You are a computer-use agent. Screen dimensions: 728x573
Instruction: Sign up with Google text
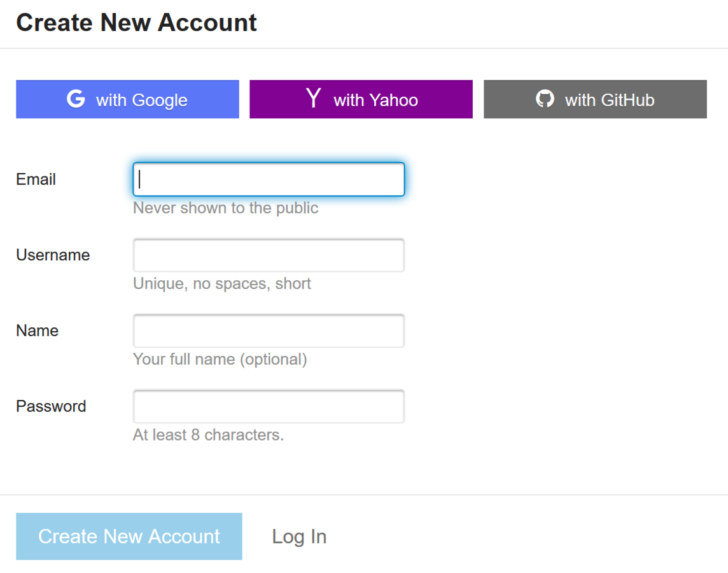142,100
